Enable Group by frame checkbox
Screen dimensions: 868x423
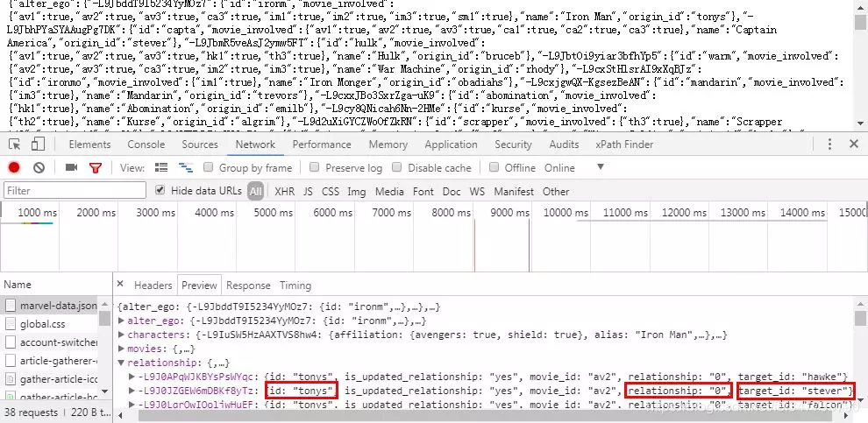coord(208,167)
